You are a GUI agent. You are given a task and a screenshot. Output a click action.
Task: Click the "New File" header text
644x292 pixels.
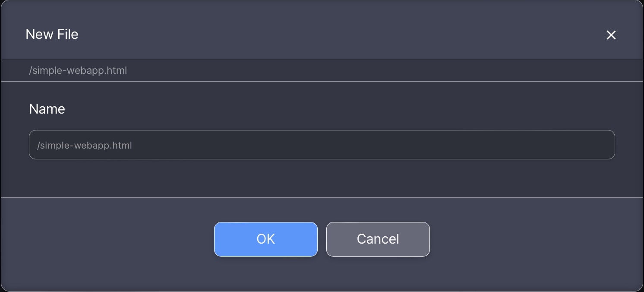pos(52,34)
